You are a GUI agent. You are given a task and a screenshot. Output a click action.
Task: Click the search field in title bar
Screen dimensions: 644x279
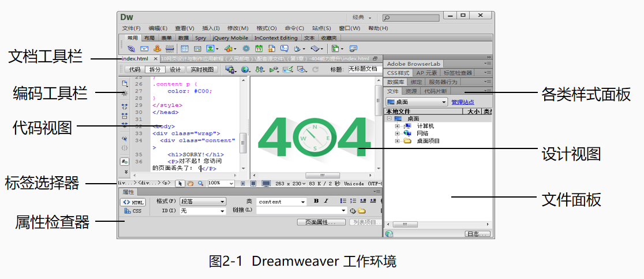(411, 18)
